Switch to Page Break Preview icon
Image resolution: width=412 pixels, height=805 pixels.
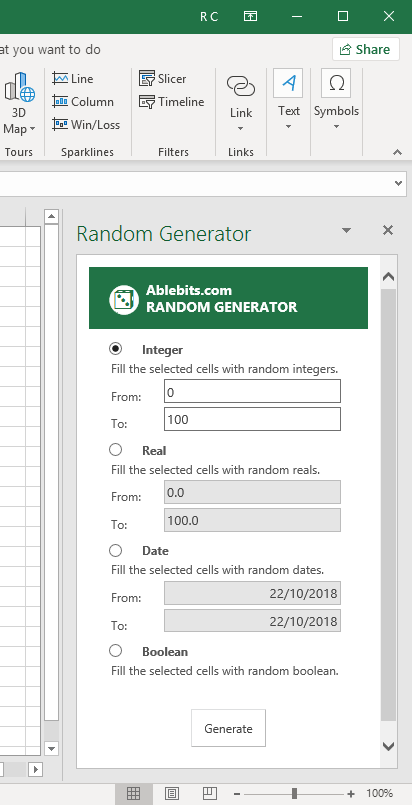coord(210,793)
